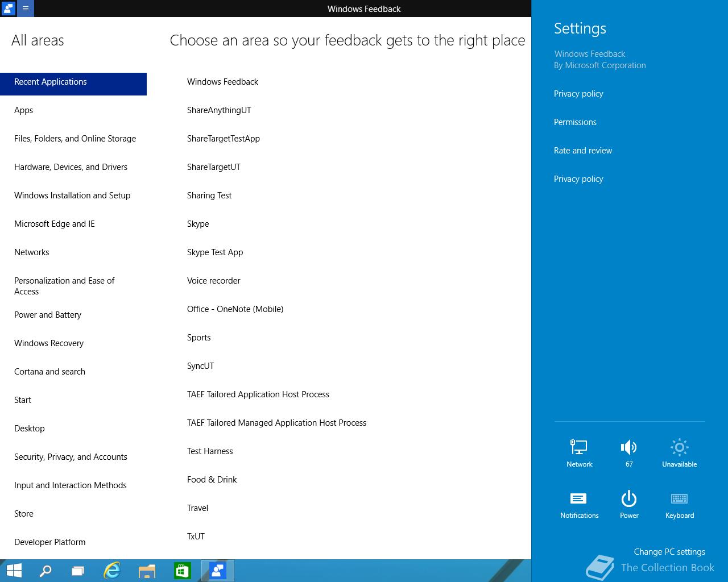Launch Internet Explorer from taskbar

pos(112,571)
